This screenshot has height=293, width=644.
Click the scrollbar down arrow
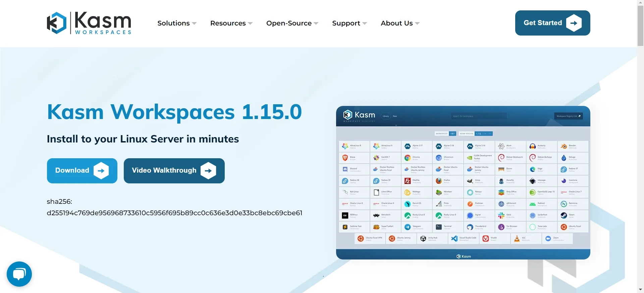[x=640, y=290]
